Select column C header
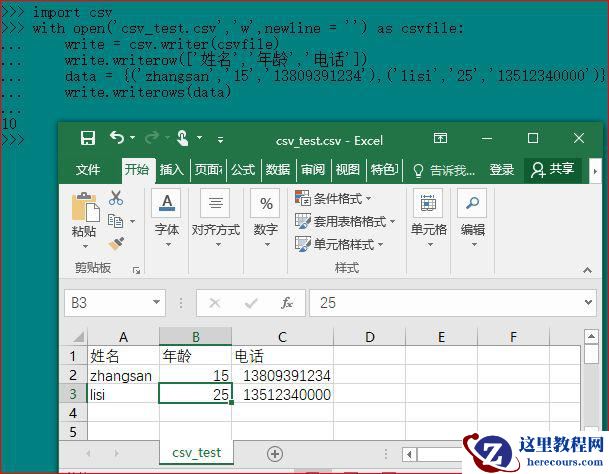Image resolution: width=609 pixels, height=474 pixels. [x=282, y=336]
